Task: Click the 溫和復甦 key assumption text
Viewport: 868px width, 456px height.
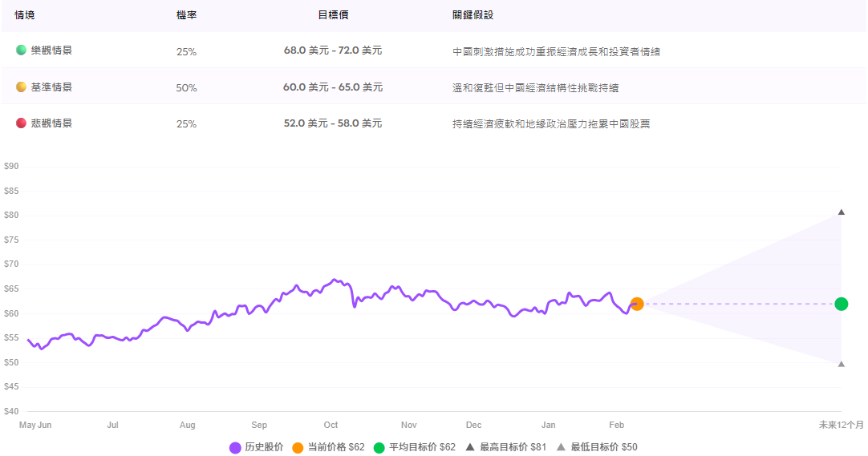Action: coord(535,88)
